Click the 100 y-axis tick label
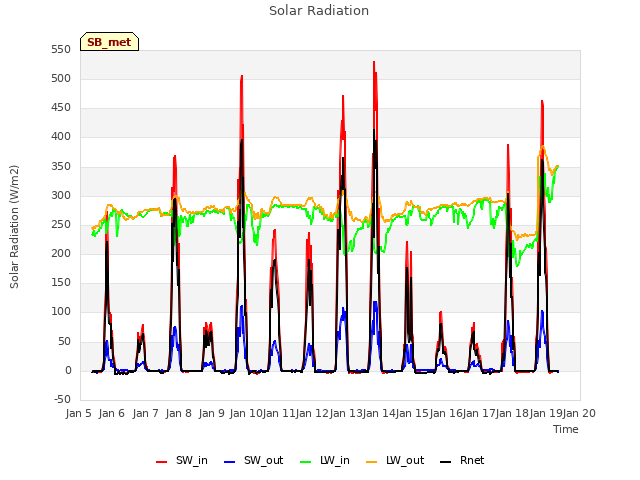This screenshot has height=480, width=640. [x=61, y=312]
